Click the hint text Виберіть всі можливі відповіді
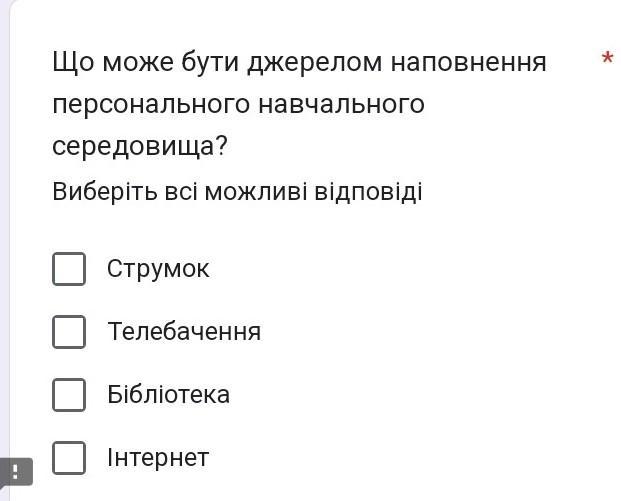The height and width of the screenshot is (501, 621). pyautogui.click(x=237, y=192)
